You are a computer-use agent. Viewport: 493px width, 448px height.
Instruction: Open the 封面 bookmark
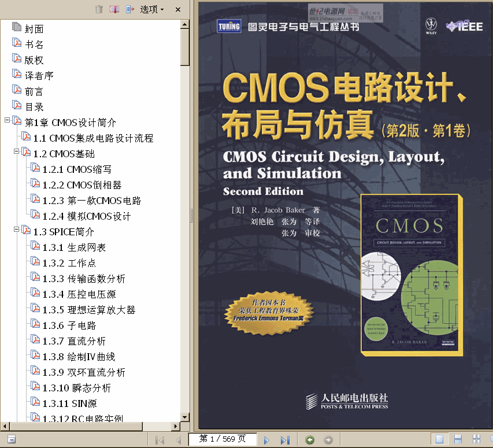pos(34,29)
